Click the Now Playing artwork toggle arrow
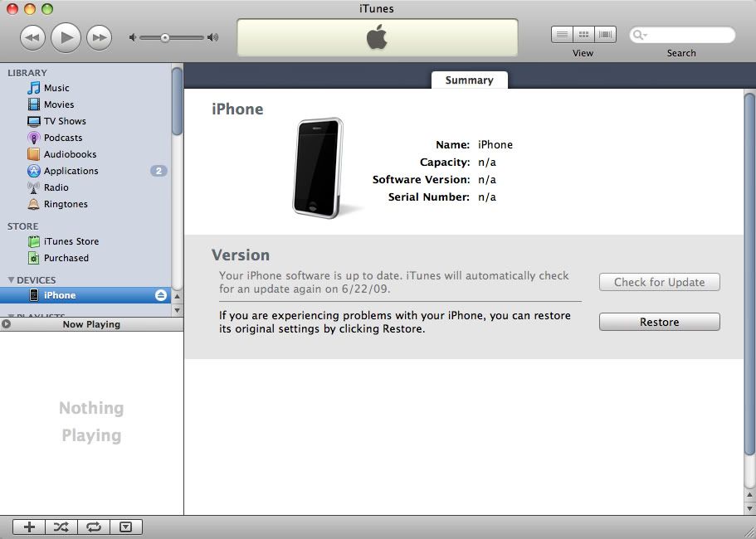The image size is (756, 539). [x=6, y=324]
